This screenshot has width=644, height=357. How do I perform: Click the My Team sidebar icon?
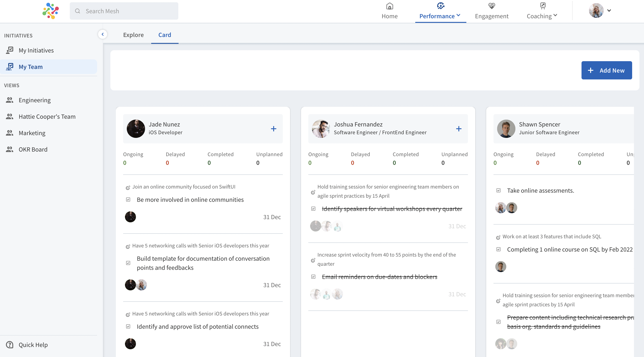pyautogui.click(x=10, y=67)
